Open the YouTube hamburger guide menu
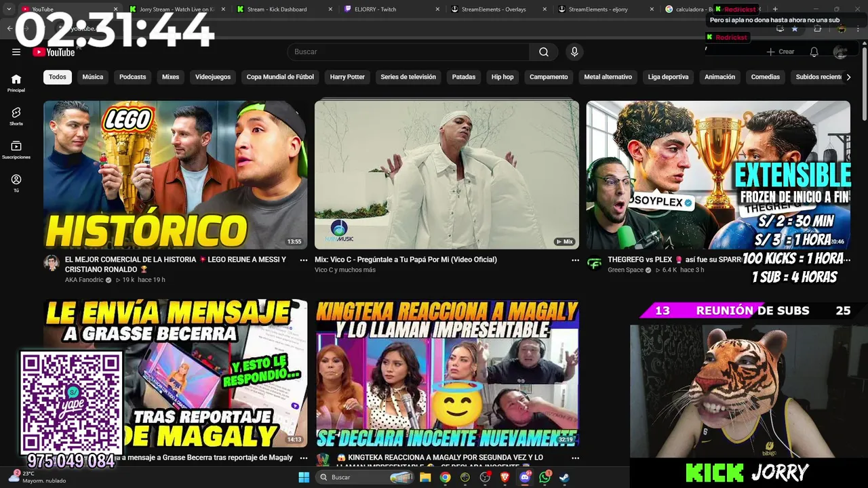 point(16,52)
